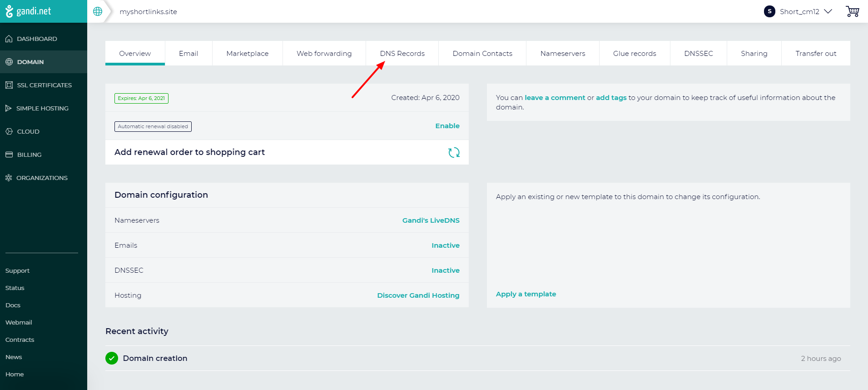Viewport: 868px width, 390px height.
Task: Switch to the Marketplace tab
Action: point(248,53)
